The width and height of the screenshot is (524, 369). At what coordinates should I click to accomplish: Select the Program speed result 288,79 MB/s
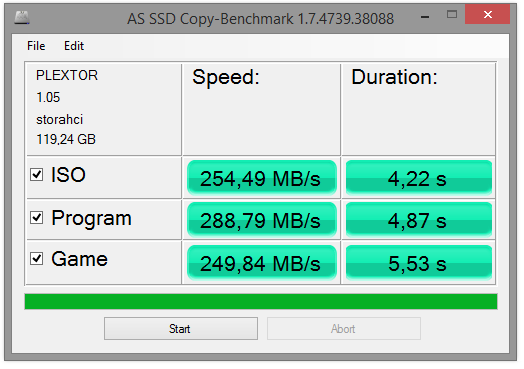tap(262, 220)
